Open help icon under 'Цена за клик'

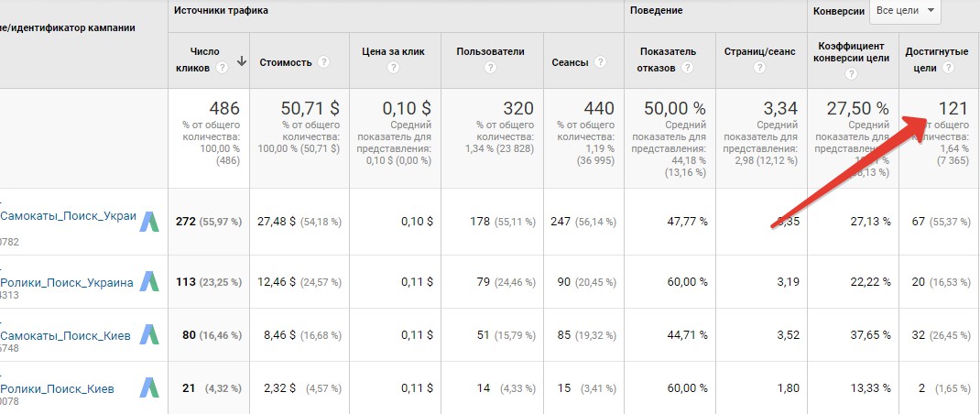(393, 68)
